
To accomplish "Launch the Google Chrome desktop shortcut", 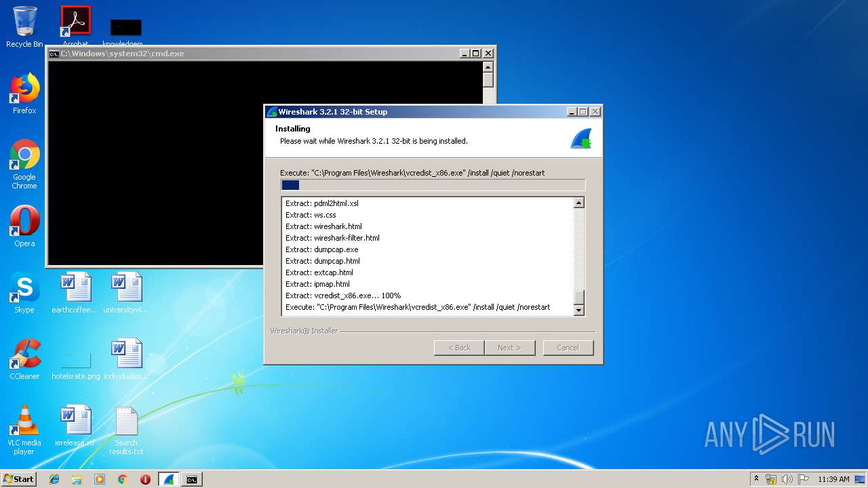I will click(x=24, y=164).
